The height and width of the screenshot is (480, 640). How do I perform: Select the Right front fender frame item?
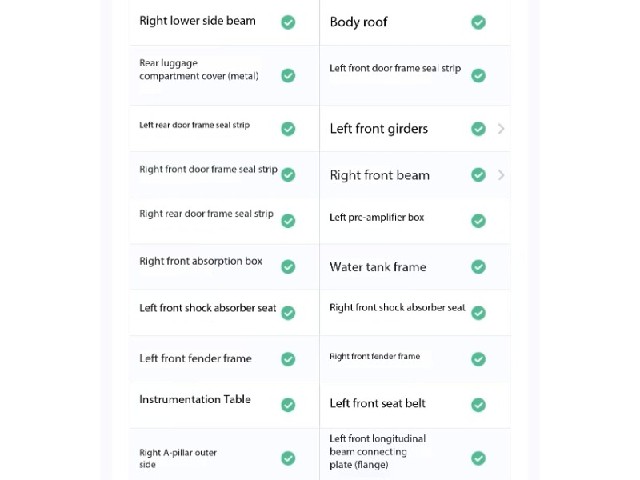click(415, 359)
